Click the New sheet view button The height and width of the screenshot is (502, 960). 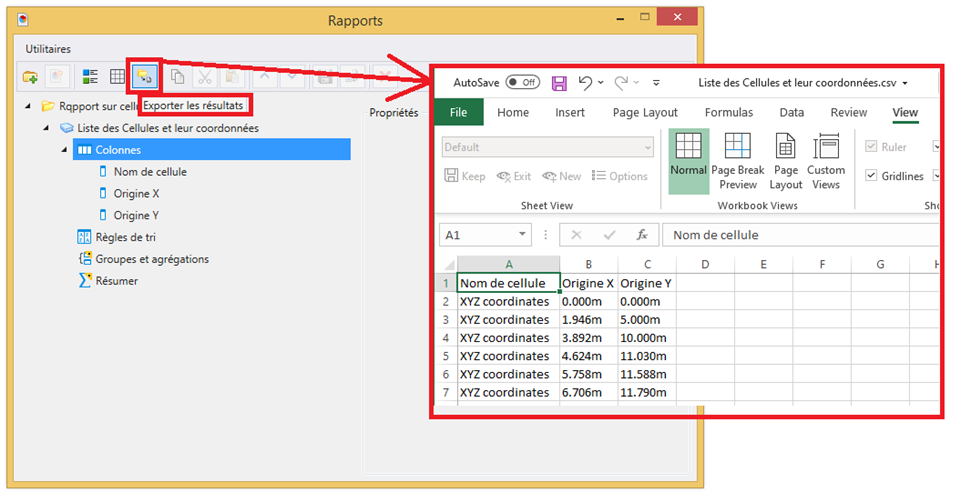pyautogui.click(x=561, y=176)
